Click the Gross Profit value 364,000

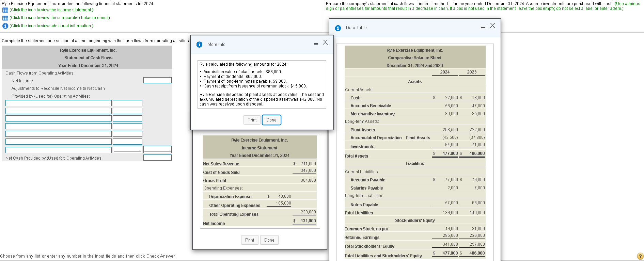(x=309, y=180)
